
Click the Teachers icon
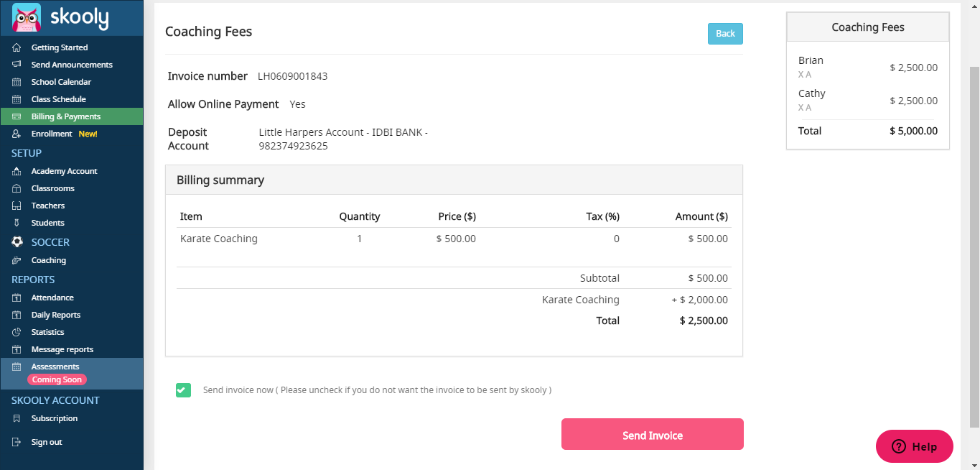tap(17, 206)
